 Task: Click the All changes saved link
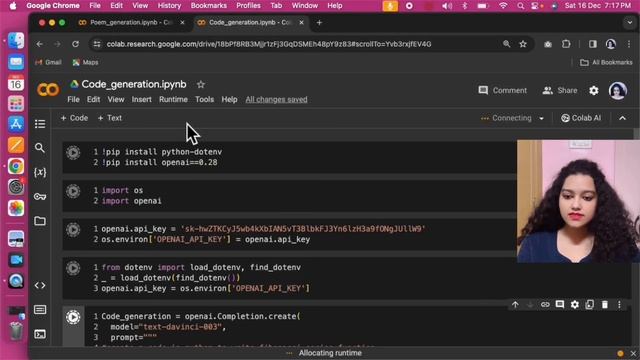(x=276, y=100)
